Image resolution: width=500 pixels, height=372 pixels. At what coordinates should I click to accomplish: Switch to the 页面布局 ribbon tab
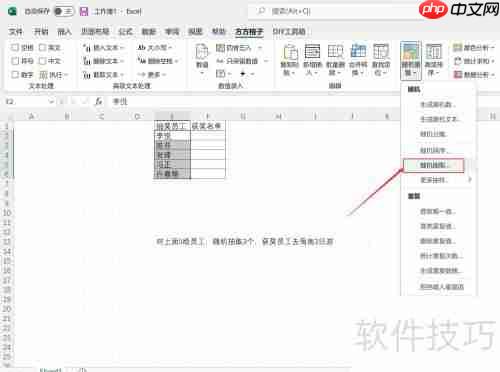click(95, 32)
